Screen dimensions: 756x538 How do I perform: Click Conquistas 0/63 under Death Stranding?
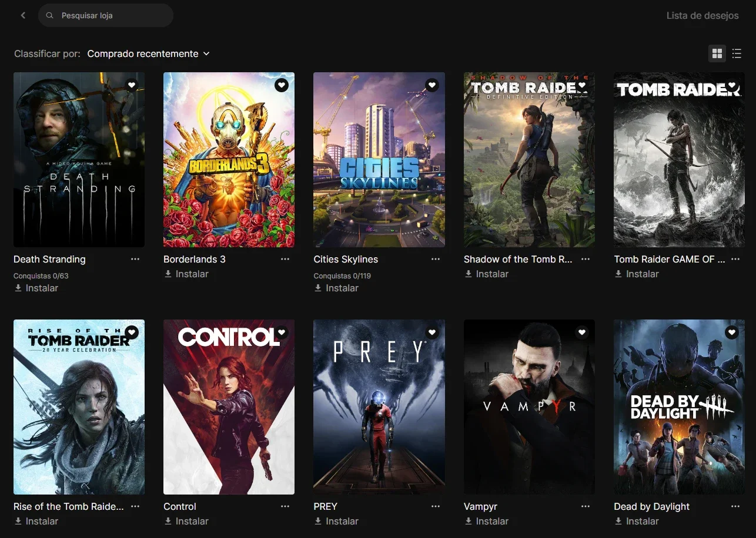pyautogui.click(x=41, y=275)
